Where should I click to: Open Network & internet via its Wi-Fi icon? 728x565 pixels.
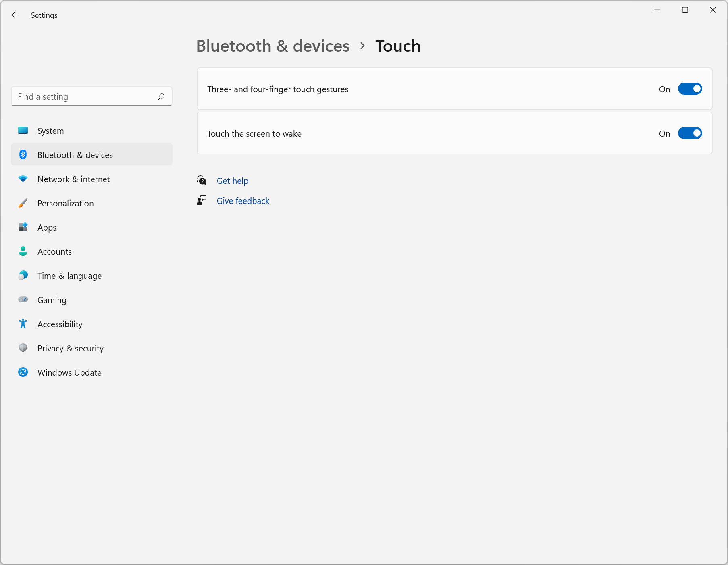coord(23,179)
